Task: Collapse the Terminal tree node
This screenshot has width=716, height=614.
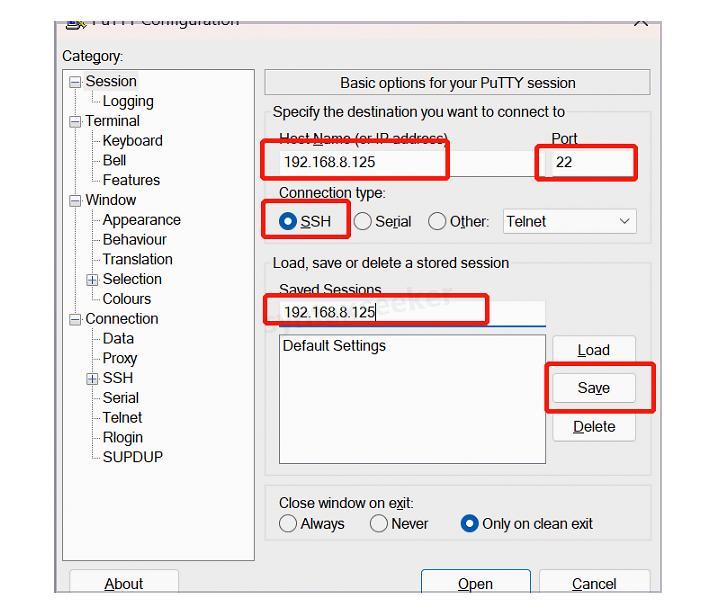Action: click(x=75, y=122)
